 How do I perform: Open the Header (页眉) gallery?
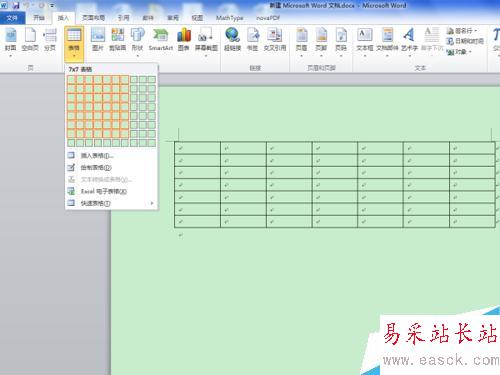pos(301,42)
